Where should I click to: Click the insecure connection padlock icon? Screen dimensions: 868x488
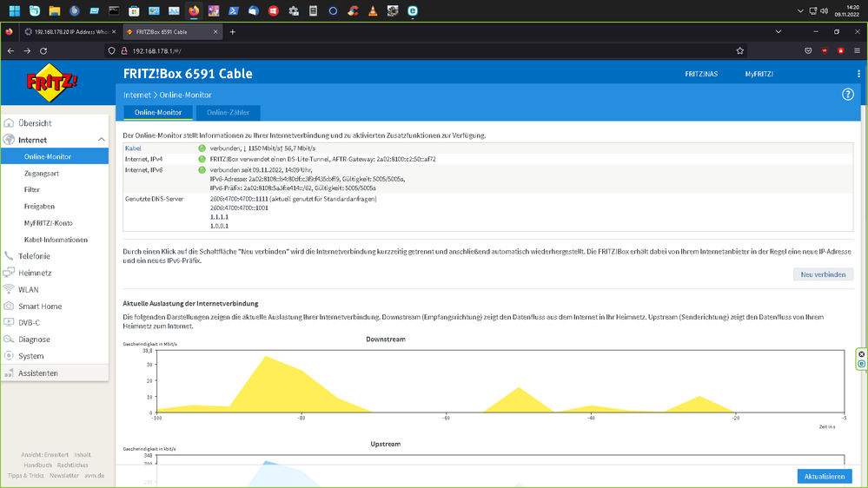(x=124, y=51)
